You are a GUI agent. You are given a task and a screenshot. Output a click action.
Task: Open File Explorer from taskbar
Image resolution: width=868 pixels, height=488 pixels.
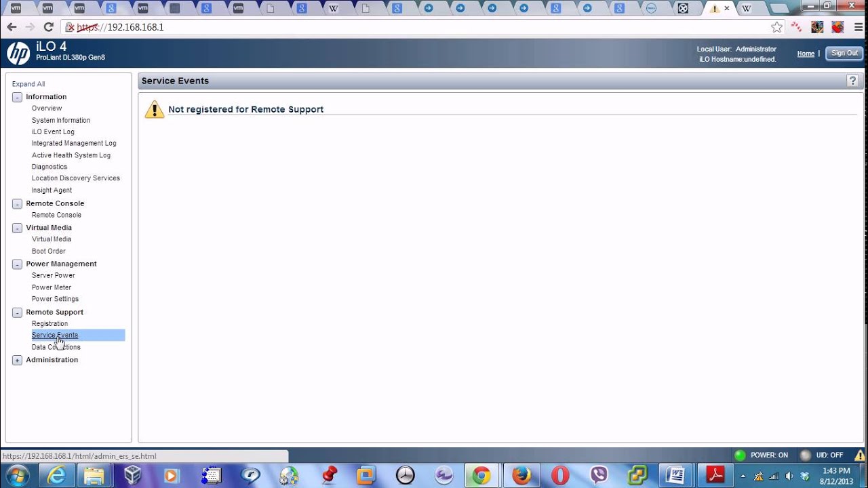tap(94, 475)
